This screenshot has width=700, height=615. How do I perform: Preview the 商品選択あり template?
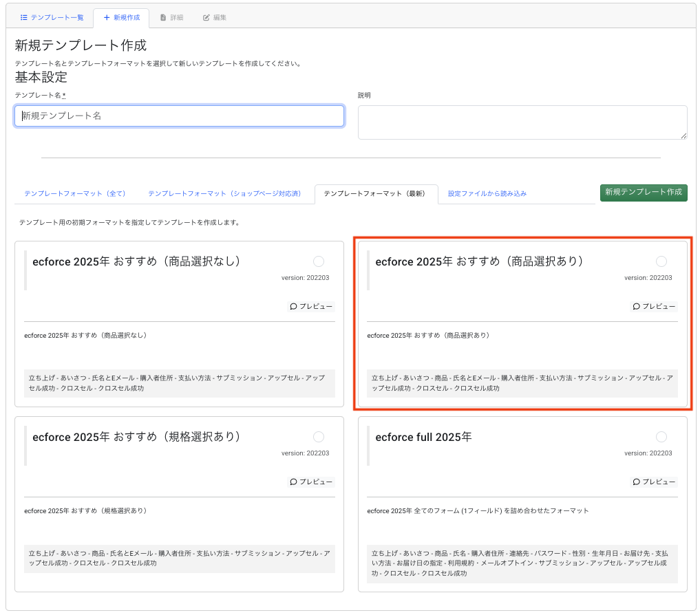pyautogui.click(x=654, y=307)
